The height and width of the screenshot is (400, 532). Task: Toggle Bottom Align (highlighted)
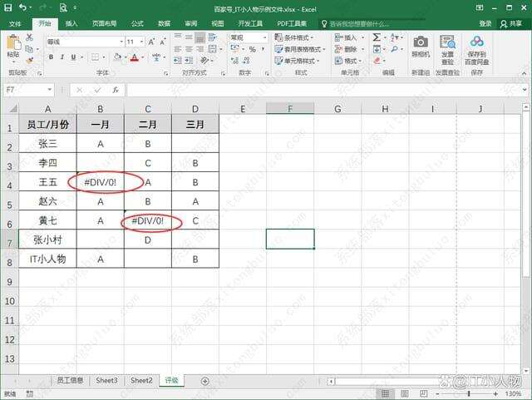click(x=200, y=37)
